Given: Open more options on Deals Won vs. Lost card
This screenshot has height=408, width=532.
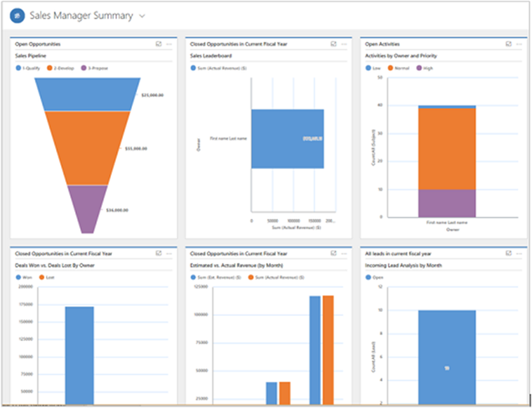Looking at the screenshot, I should [169, 253].
